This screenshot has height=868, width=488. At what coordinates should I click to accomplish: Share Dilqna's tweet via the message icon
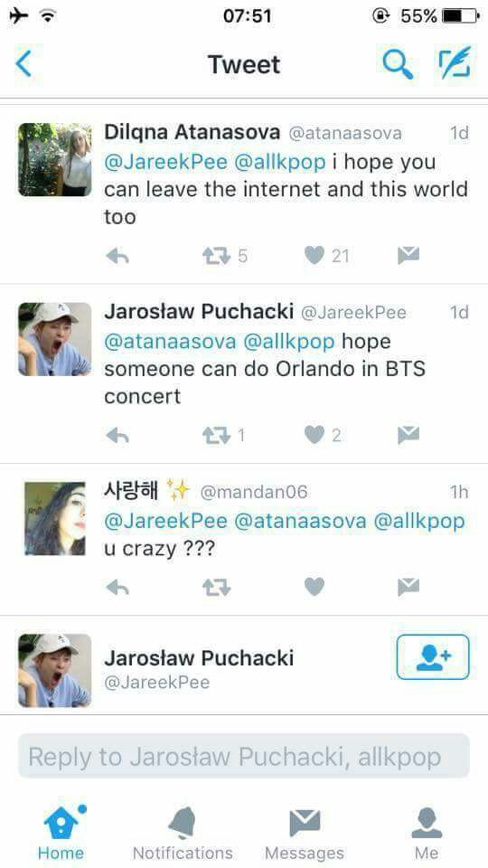pos(408,255)
